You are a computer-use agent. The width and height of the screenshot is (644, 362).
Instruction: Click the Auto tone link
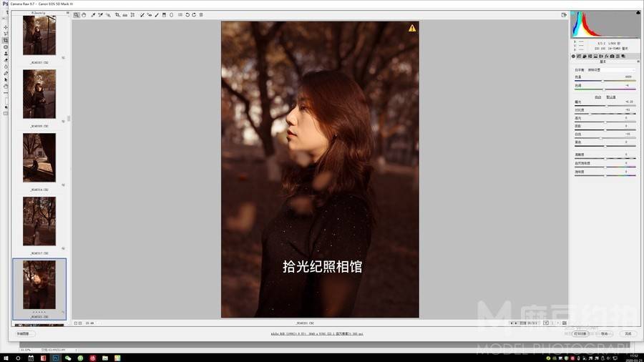[598, 97]
